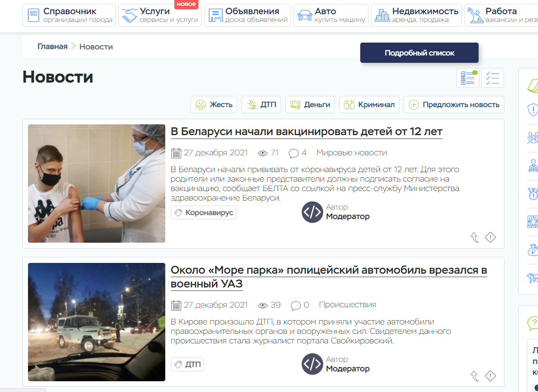Filter news by Жесть category

pos(214,105)
